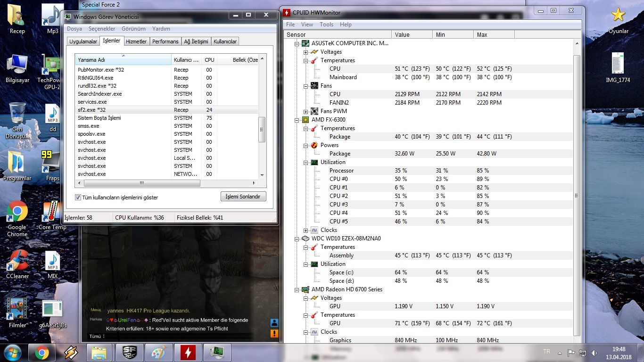Switch to the Kullanıcılar tab

pos(225,41)
